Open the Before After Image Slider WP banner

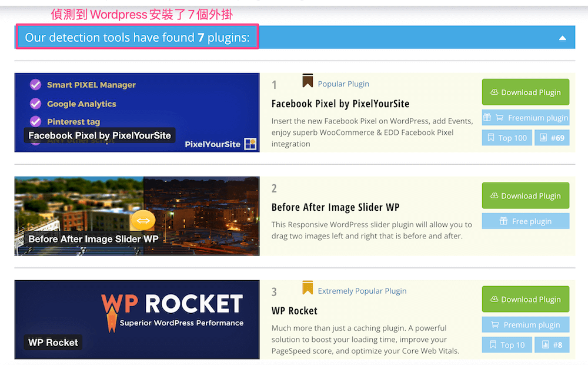click(x=137, y=216)
